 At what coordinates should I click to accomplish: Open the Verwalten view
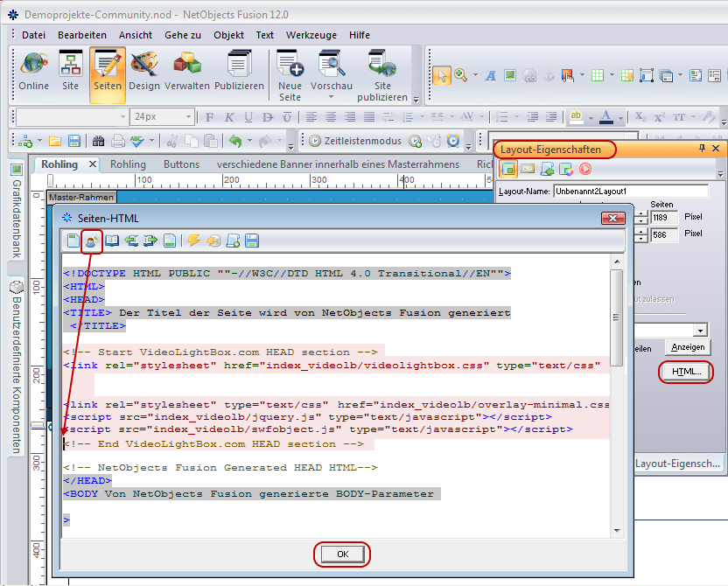tap(187, 72)
